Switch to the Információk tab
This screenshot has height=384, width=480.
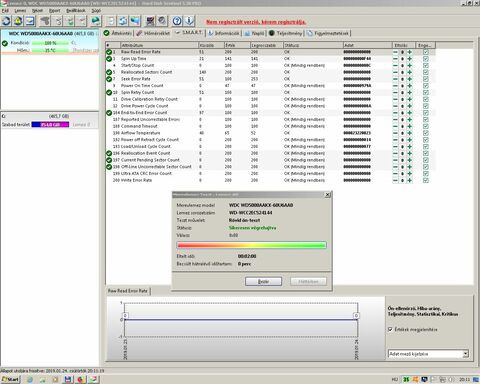(224, 33)
